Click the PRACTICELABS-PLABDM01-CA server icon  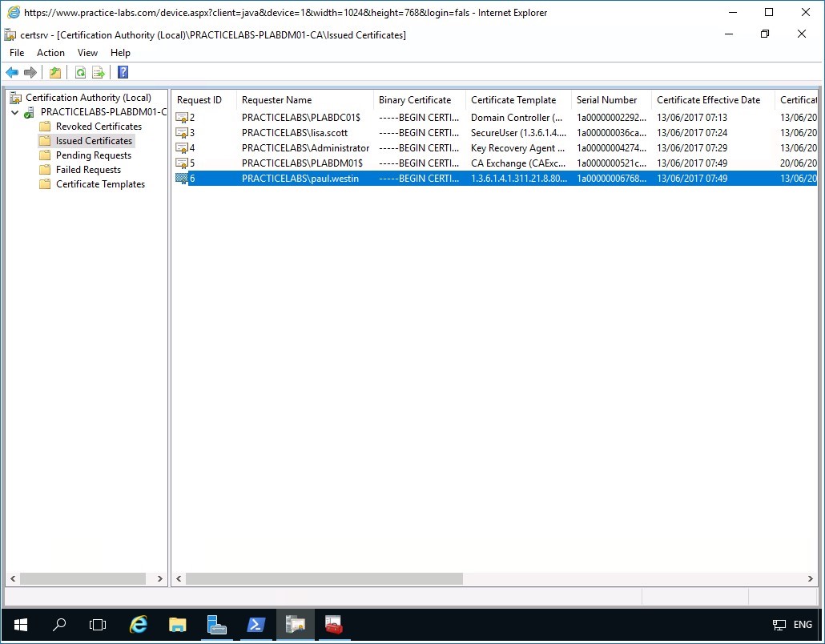click(x=30, y=112)
